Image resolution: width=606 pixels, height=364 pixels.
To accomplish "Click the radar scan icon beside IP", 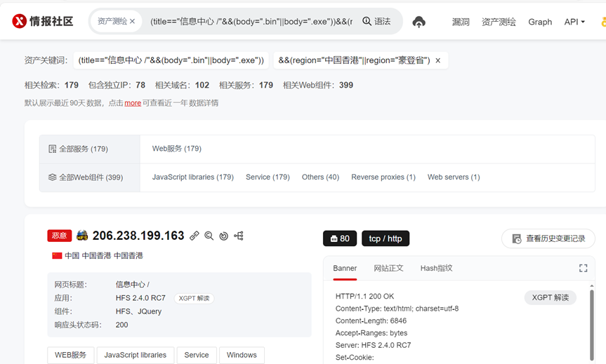I will (x=224, y=236).
